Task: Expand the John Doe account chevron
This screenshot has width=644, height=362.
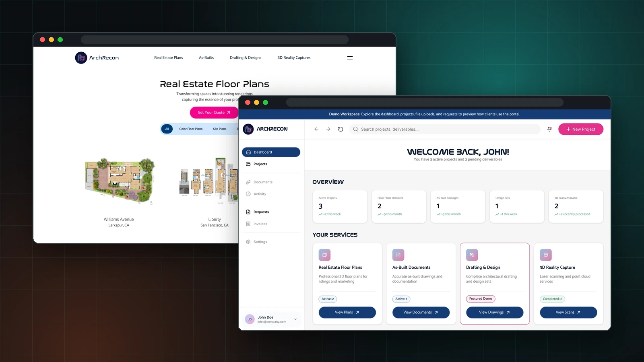Action: pos(295,319)
